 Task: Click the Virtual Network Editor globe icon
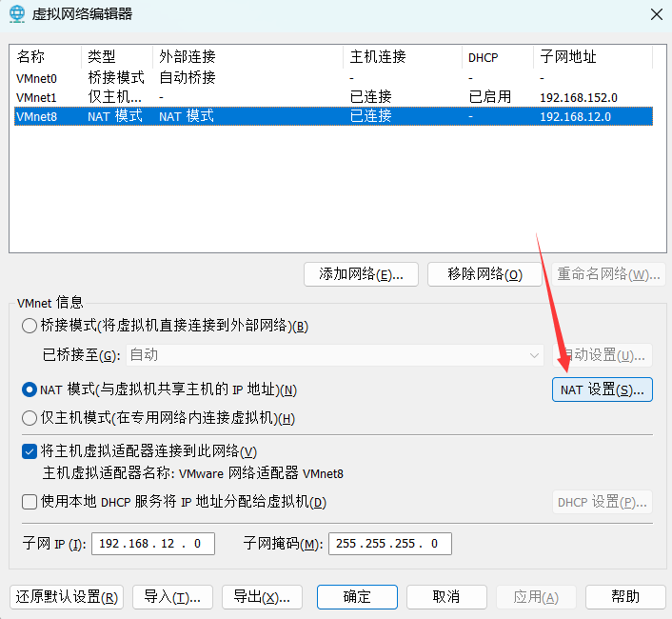pos(17,13)
